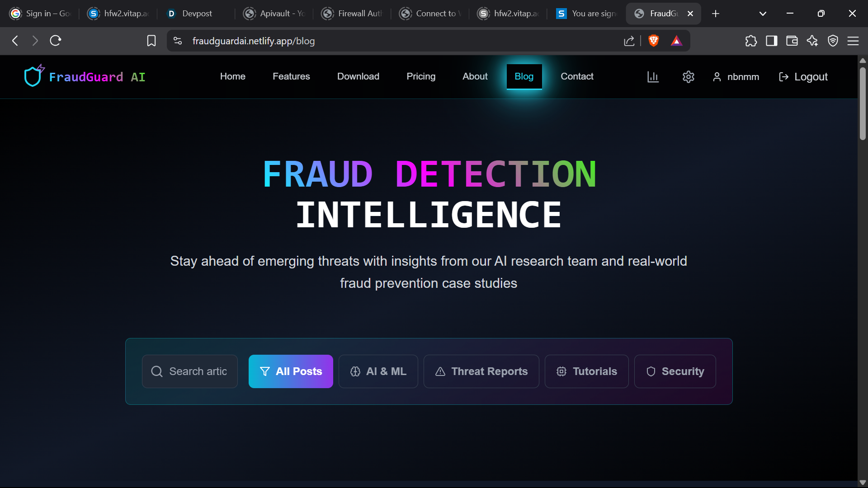Open the analytics bar chart icon
The width and height of the screenshot is (868, 488).
pos(653,77)
